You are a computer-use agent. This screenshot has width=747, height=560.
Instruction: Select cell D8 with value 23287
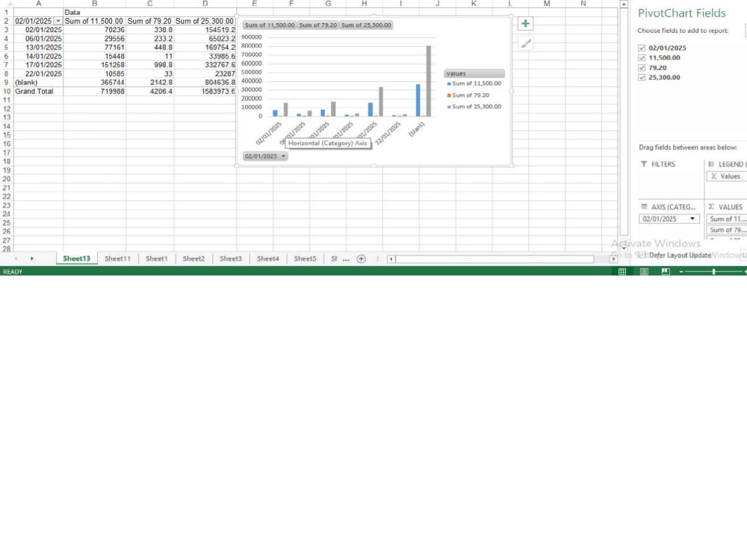(205, 74)
